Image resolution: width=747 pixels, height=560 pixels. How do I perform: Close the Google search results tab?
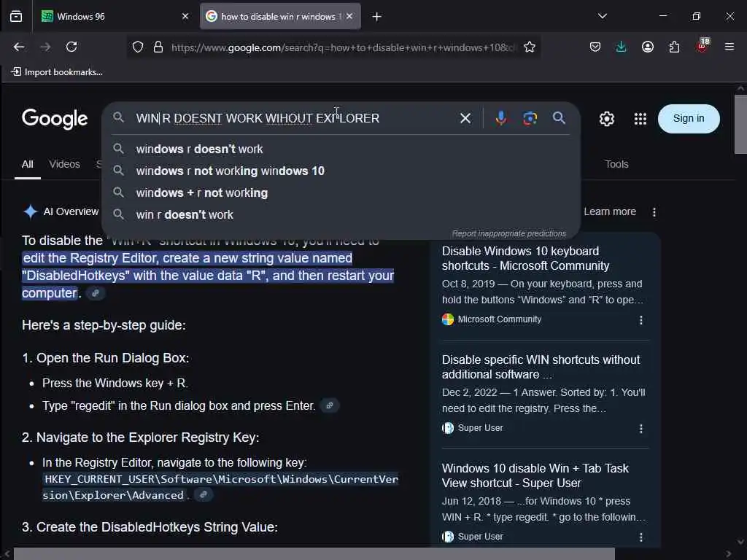349,16
